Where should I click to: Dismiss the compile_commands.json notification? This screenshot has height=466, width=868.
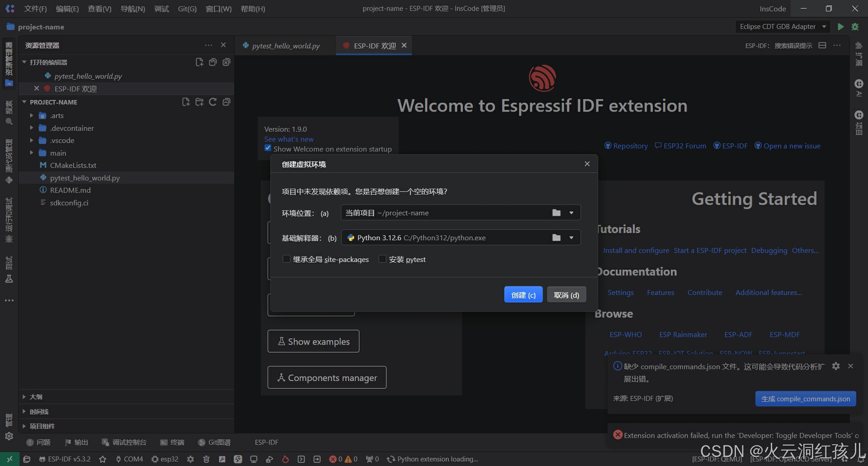coord(850,366)
